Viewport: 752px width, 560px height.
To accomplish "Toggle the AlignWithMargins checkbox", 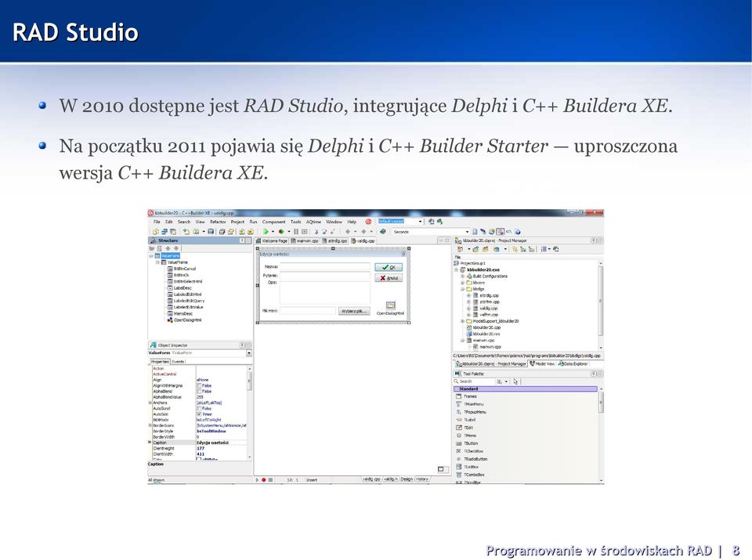I will [x=199, y=385].
